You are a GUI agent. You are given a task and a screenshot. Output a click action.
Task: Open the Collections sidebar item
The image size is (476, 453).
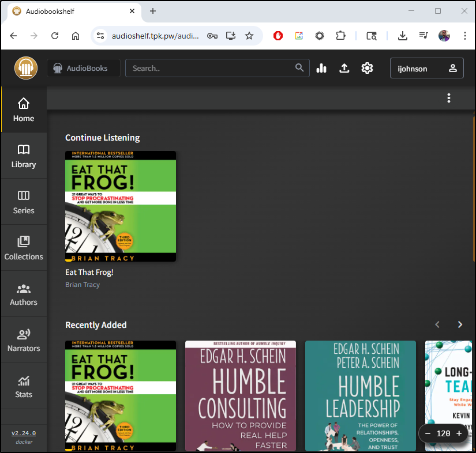pyautogui.click(x=24, y=248)
